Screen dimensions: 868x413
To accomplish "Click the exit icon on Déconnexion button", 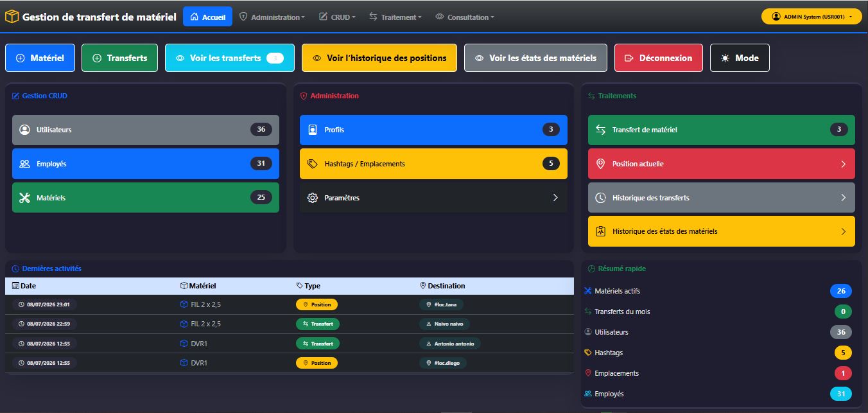I will 629,58.
